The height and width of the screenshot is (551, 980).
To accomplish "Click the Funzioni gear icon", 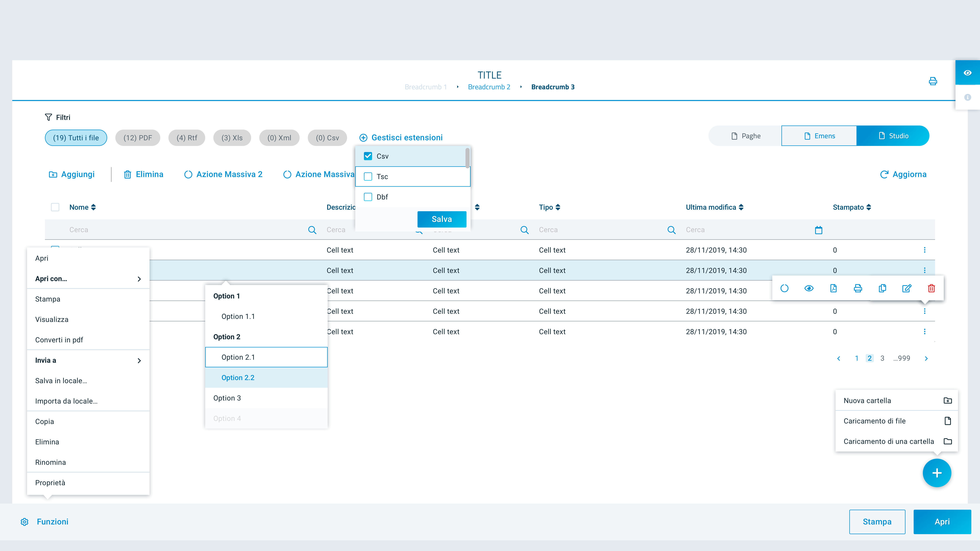I will click(24, 522).
